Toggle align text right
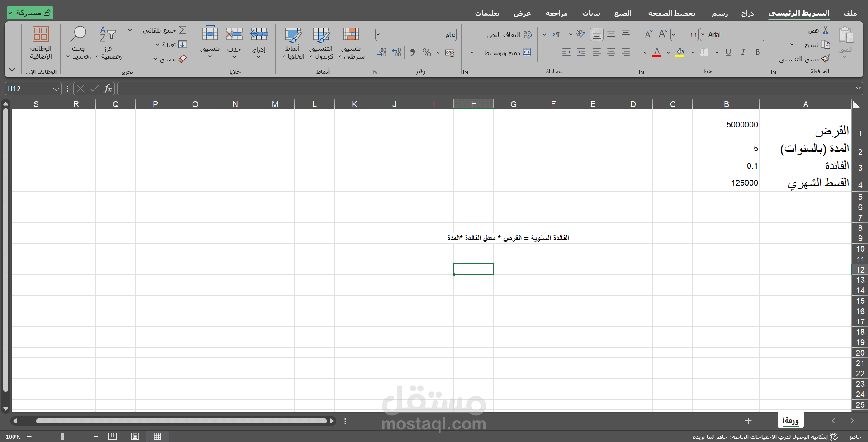Screen dimensions: 868x442 (626, 52)
